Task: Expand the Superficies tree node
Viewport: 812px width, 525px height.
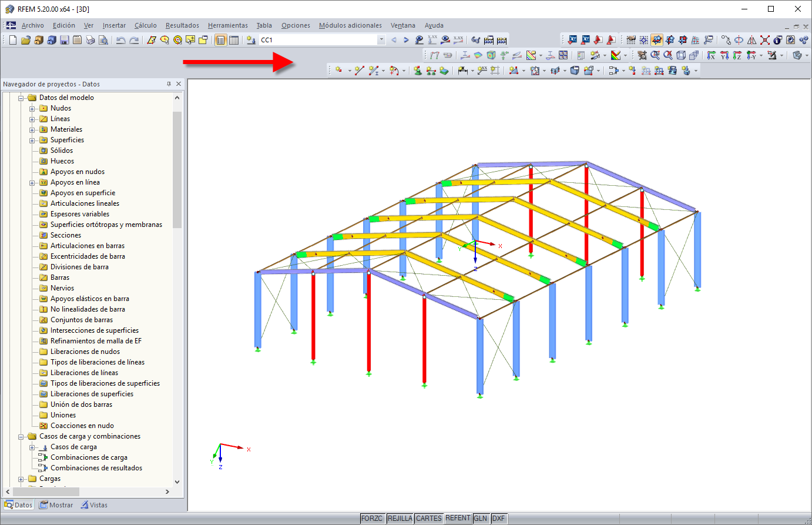Action: 32,141
